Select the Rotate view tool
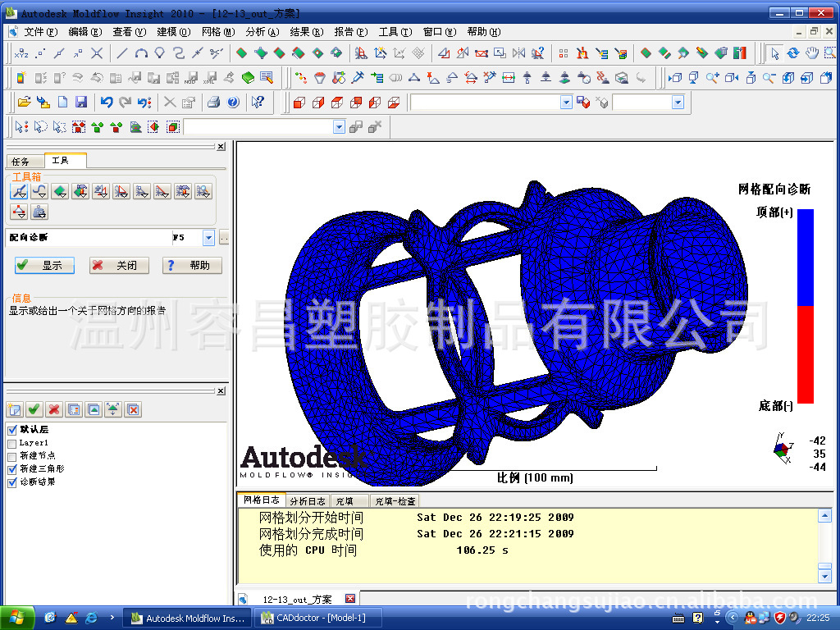 pos(793,53)
